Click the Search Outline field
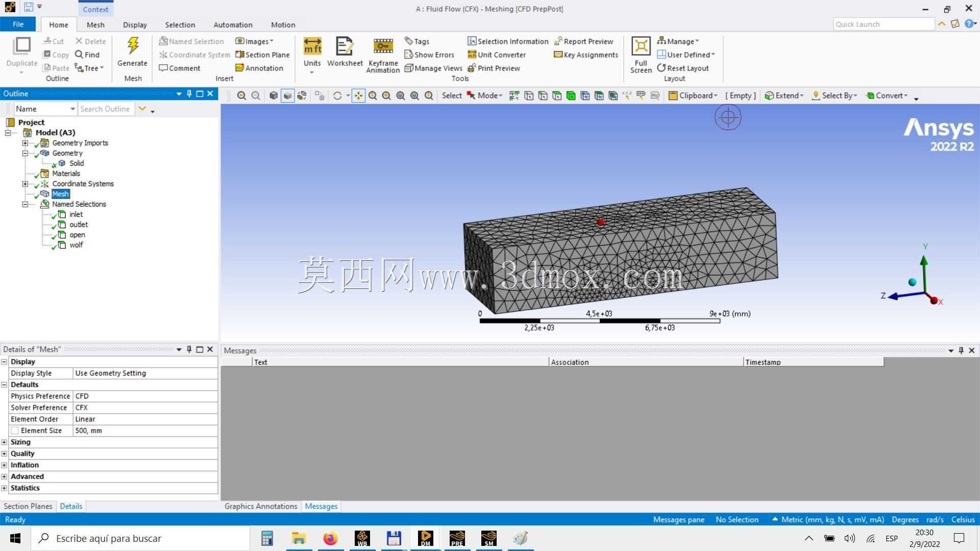Image resolution: width=980 pixels, height=551 pixels. point(106,109)
